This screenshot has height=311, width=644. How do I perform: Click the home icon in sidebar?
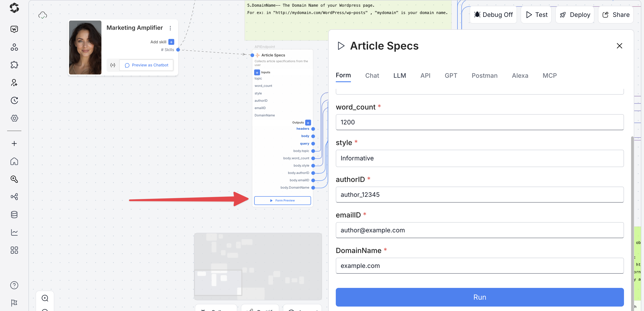click(x=14, y=161)
